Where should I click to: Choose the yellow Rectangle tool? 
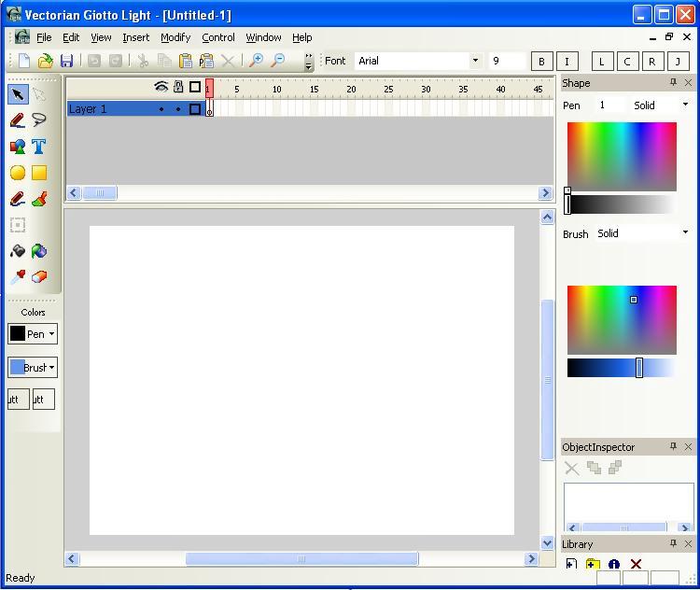pos(39,173)
